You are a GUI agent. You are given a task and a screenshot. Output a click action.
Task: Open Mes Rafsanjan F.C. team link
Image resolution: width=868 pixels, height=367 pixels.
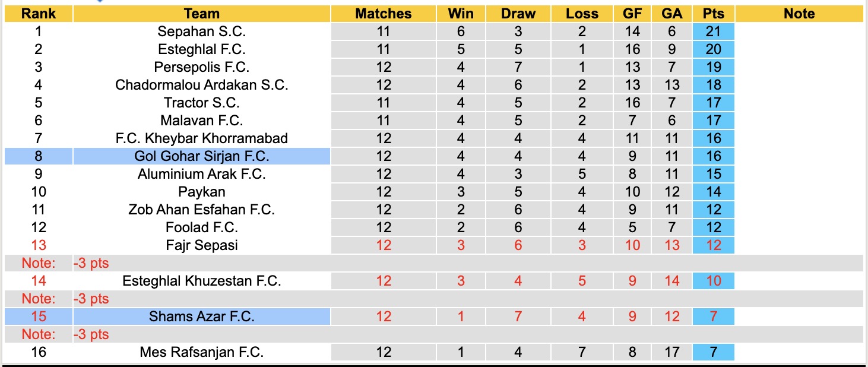click(202, 352)
